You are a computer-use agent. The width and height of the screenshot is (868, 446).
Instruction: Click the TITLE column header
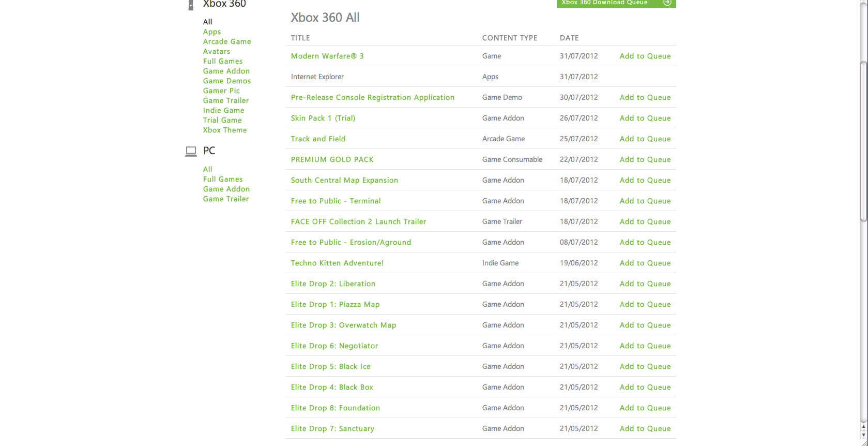(x=300, y=38)
